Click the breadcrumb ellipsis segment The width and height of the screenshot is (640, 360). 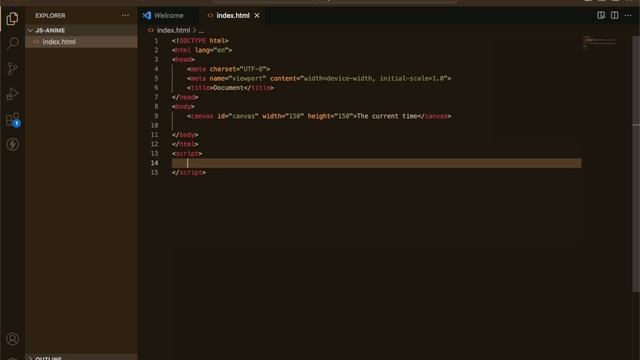[201, 31]
